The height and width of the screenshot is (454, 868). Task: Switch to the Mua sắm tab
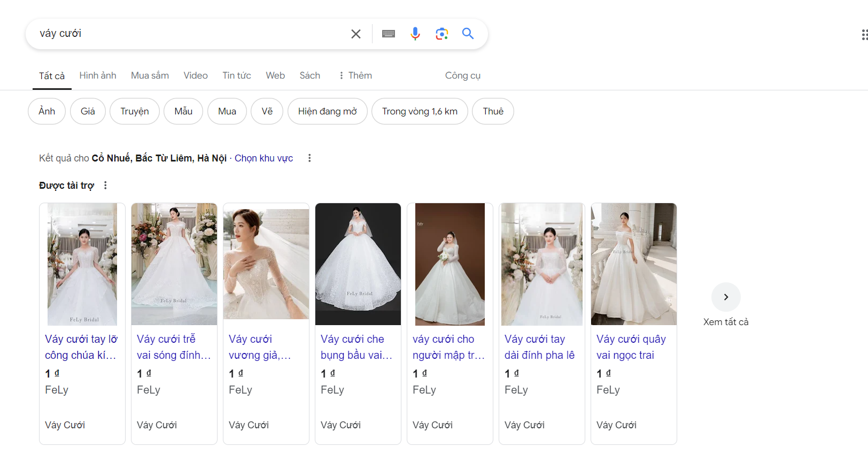[150, 75]
